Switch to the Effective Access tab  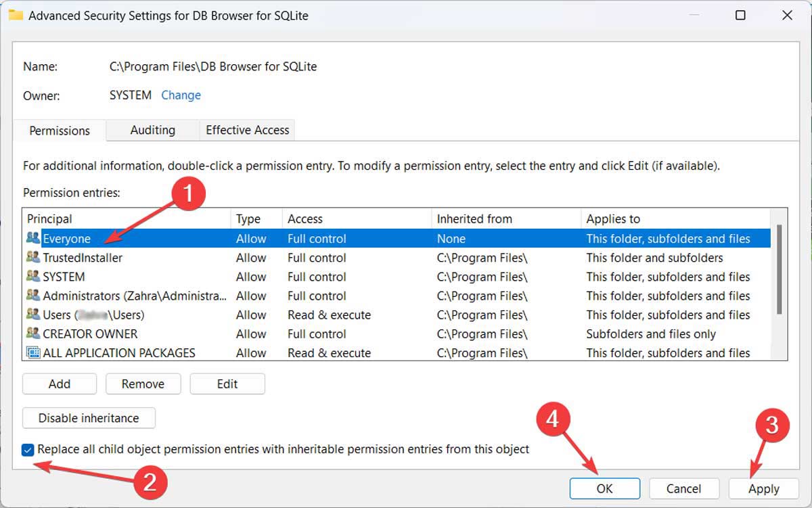[x=246, y=131]
